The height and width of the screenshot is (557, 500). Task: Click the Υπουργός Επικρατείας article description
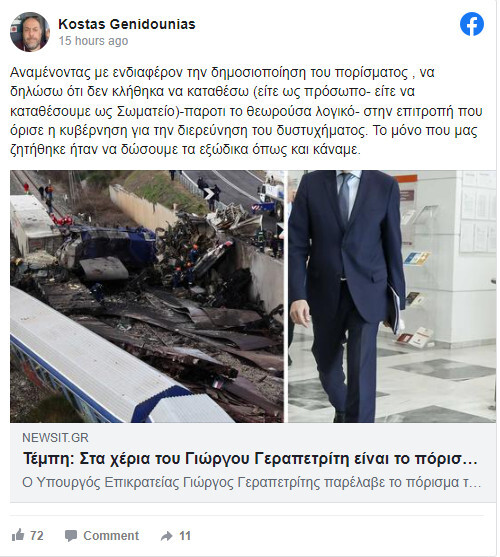(x=252, y=482)
